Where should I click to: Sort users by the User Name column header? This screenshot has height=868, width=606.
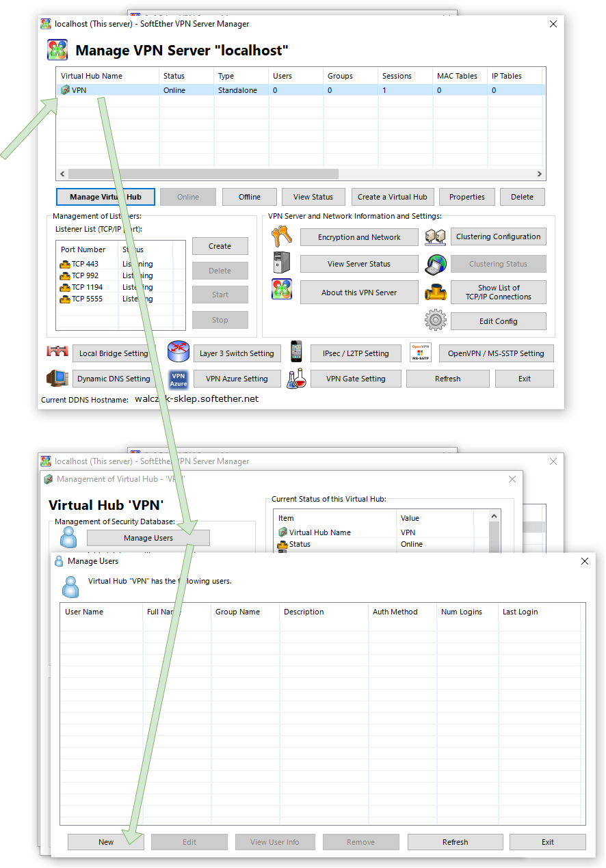[x=101, y=612]
